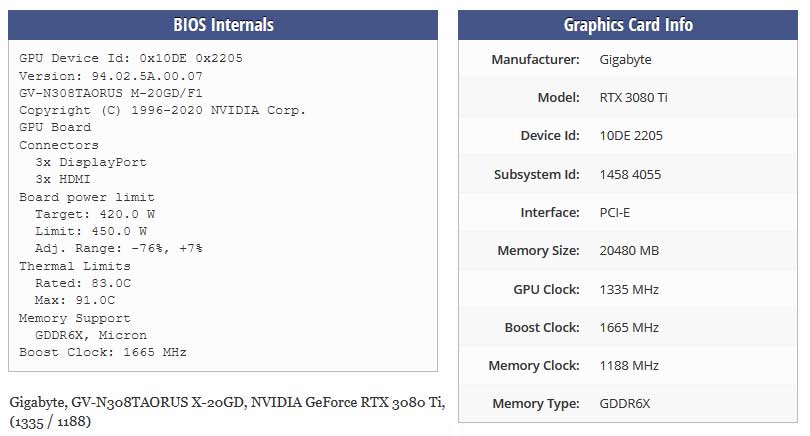
Task: Click the Gigabyte GV-N308TAORUS X-20GD caption
Action: click(x=227, y=412)
